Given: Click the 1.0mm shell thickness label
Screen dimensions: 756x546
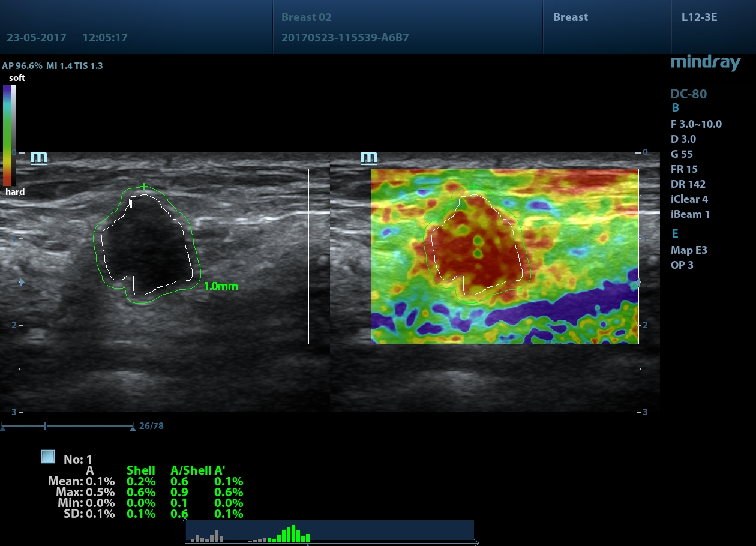Looking at the screenshot, I should (220, 286).
